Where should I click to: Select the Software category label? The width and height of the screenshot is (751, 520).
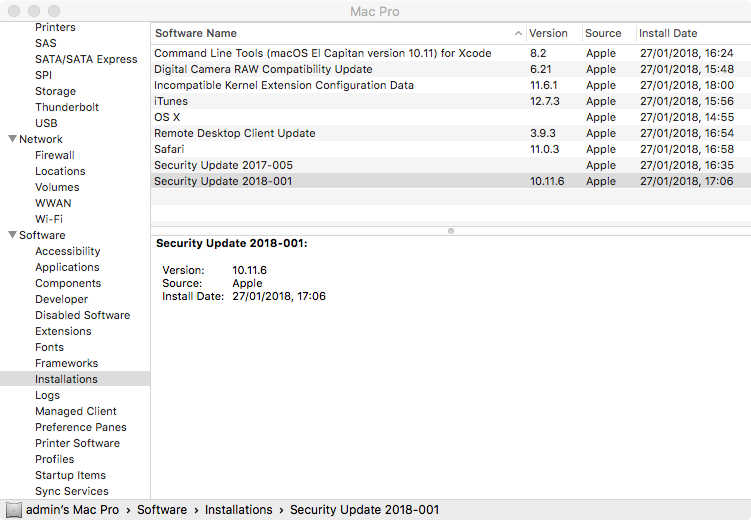click(x=42, y=235)
